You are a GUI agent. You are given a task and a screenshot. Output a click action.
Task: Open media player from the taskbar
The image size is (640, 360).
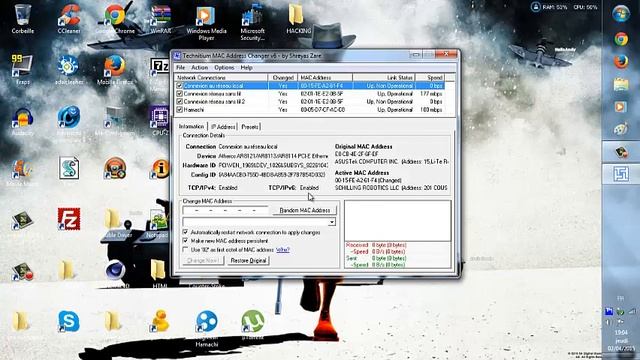(621, 107)
